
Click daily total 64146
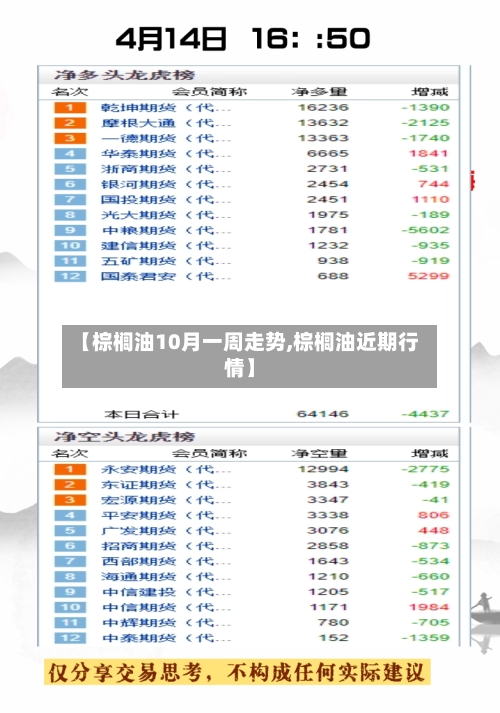tap(323, 414)
